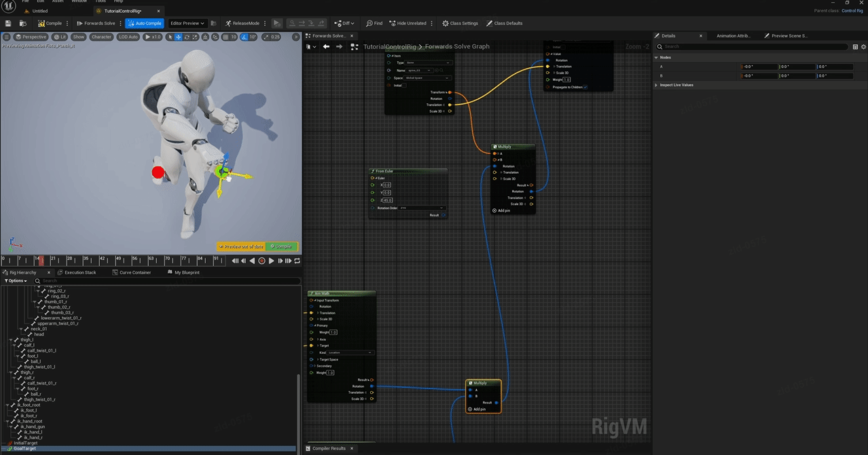Click the graph navigate forward arrow
868x455 pixels.
click(x=340, y=47)
